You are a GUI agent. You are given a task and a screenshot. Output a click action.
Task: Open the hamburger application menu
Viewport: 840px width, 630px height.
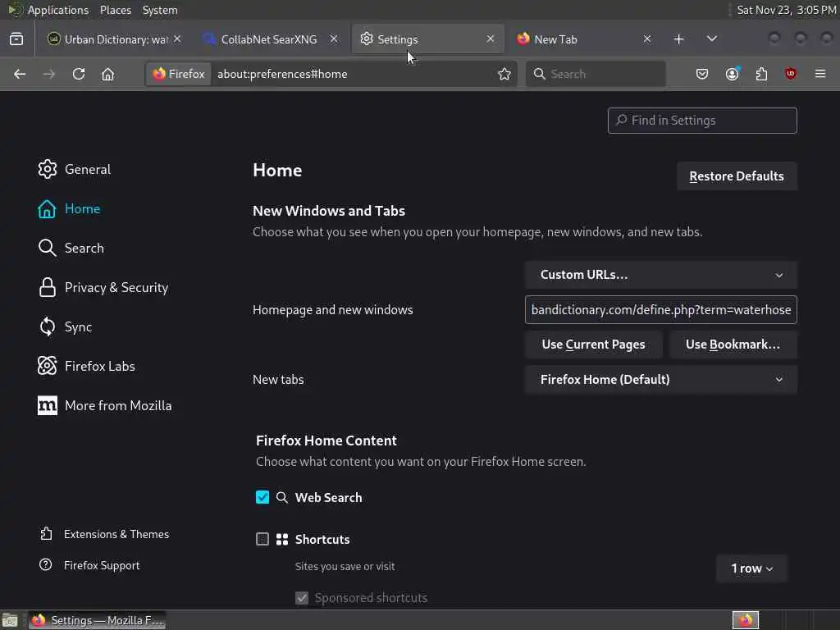(820, 74)
